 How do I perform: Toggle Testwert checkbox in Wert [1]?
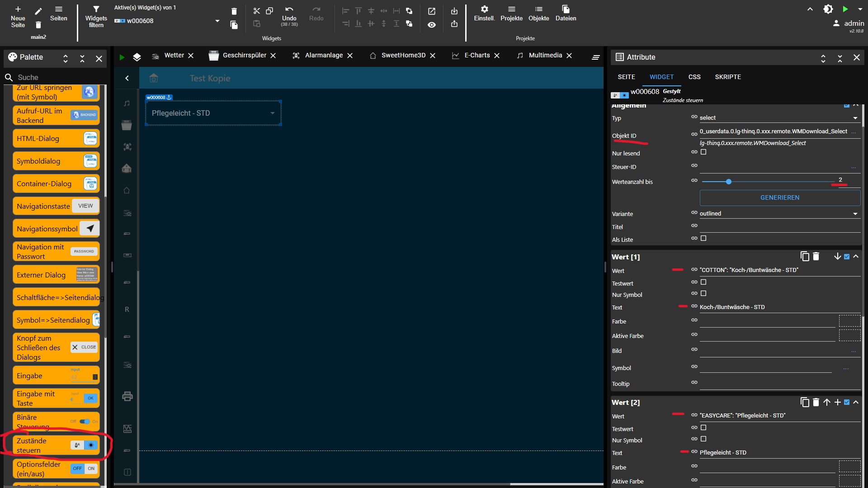pos(703,282)
